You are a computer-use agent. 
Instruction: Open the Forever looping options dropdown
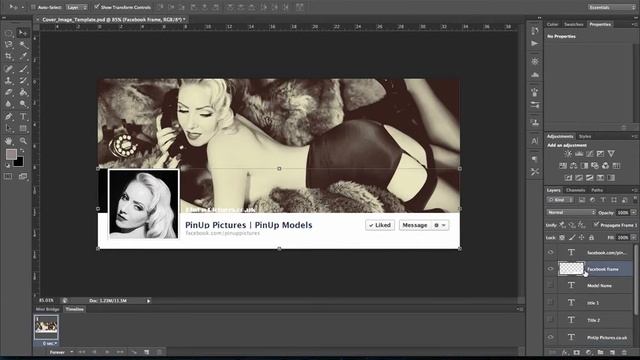tap(61, 352)
